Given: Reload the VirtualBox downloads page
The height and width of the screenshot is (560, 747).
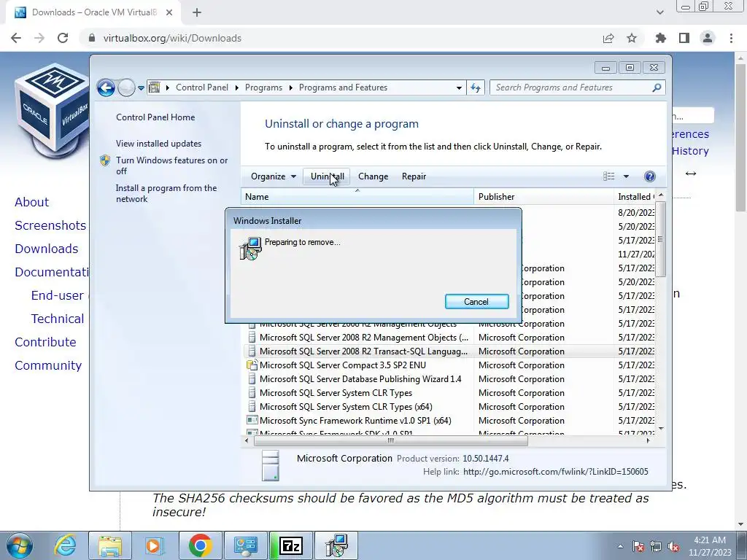Looking at the screenshot, I should pyautogui.click(x=63, y=38).
